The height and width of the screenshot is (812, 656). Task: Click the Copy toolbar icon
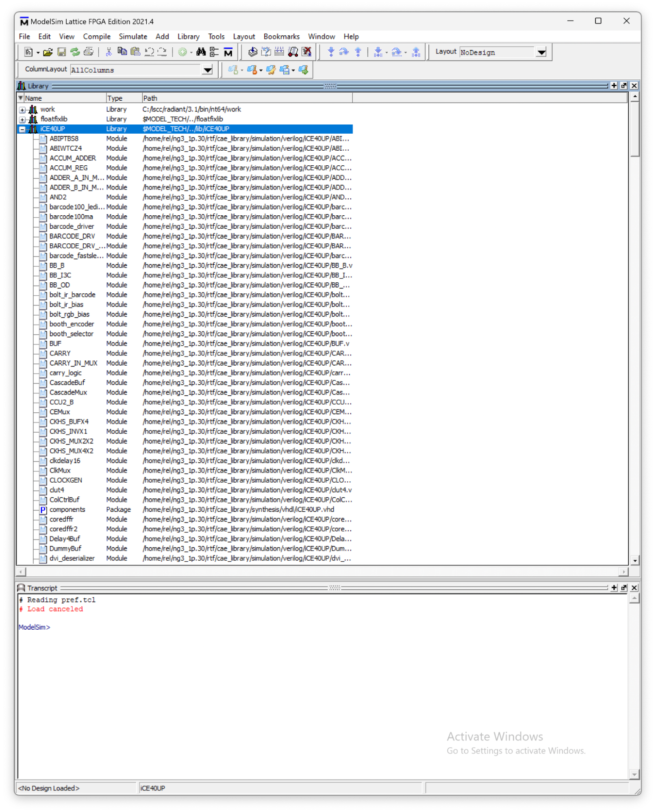tap(122, 52)
